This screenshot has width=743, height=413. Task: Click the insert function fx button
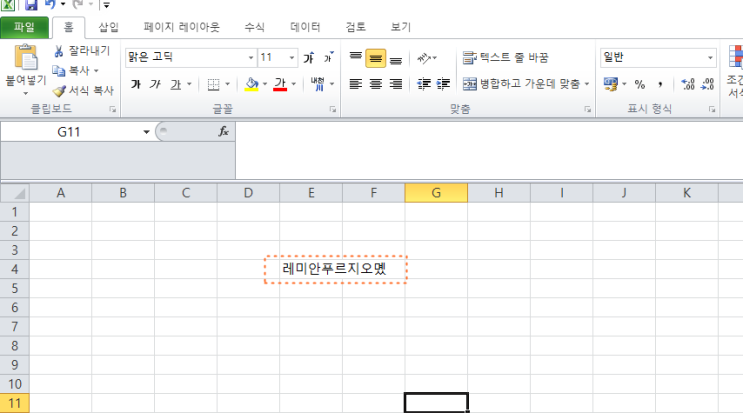click(224, 132)
